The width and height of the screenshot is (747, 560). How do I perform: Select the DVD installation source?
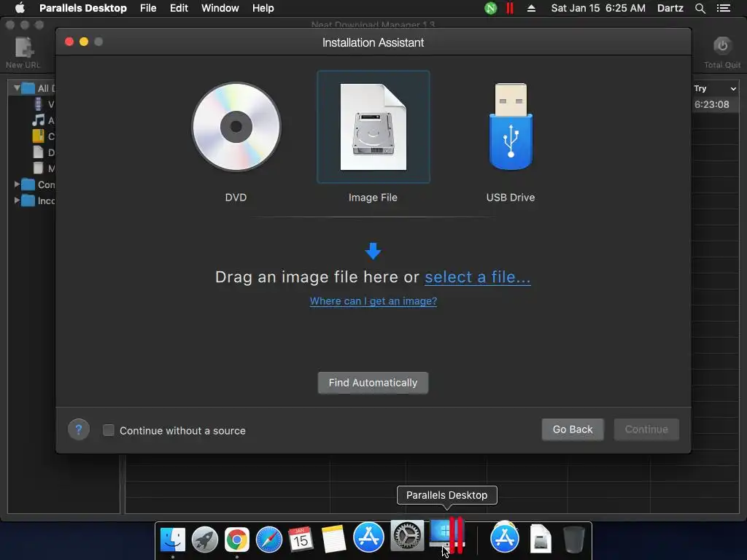pos(236,128)
